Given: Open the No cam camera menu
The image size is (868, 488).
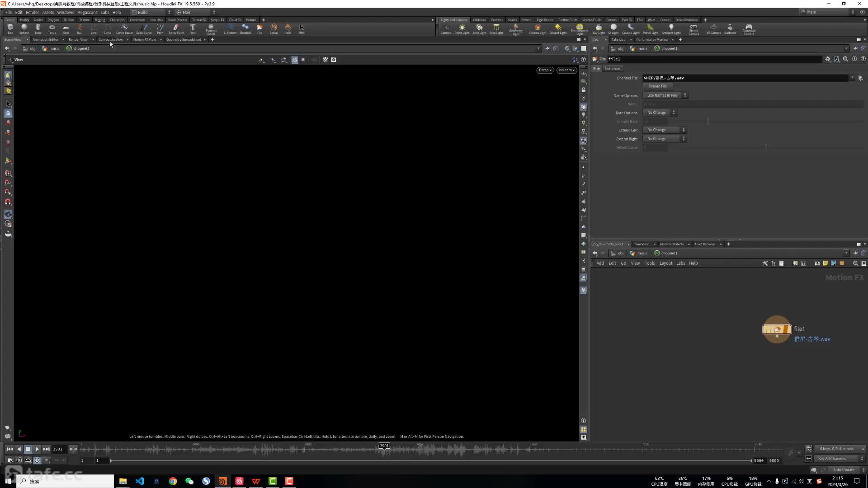Looking at the screenshot, I should click(566, 70).
